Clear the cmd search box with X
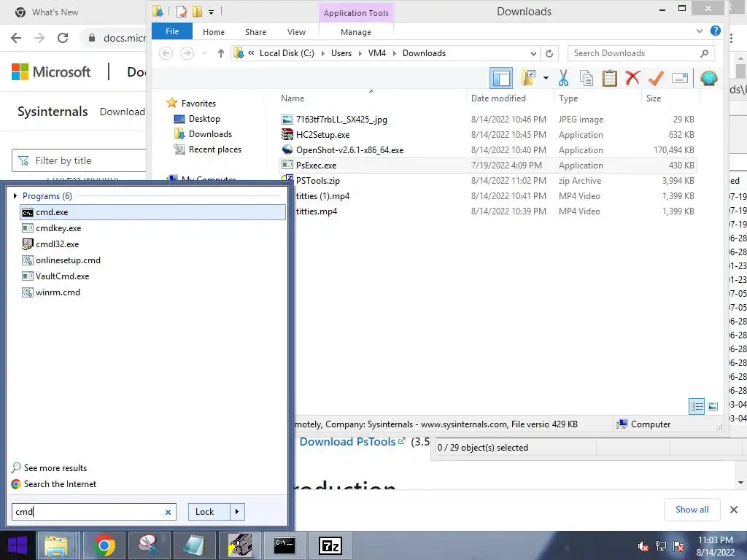Screen dimensions: 747x560 168,513
